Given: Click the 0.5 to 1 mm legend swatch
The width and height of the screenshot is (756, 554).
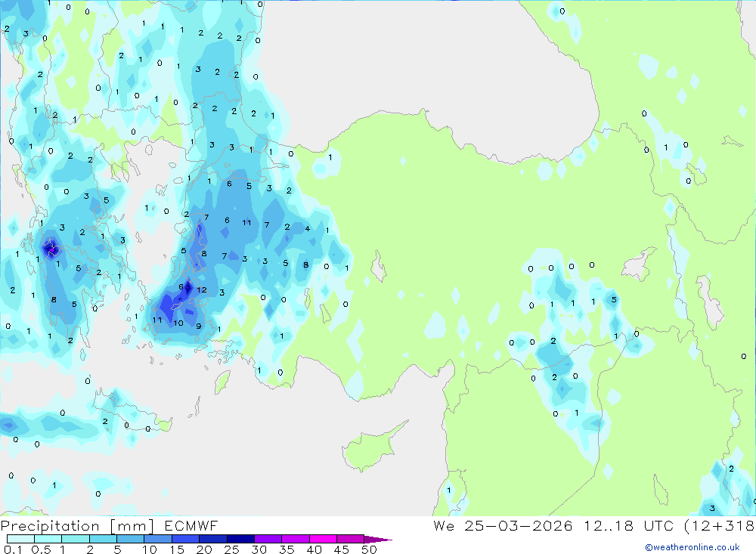Looking at the screenshot, I should coord(48,539).
